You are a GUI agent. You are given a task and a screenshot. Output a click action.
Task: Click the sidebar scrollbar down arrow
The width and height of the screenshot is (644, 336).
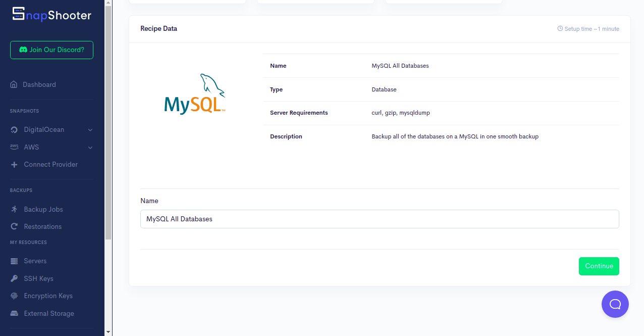coord(108,332)
